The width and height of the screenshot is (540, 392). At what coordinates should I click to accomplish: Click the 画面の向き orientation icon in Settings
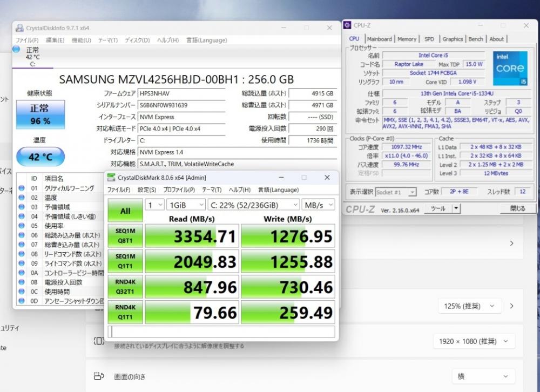pos(99,376)
